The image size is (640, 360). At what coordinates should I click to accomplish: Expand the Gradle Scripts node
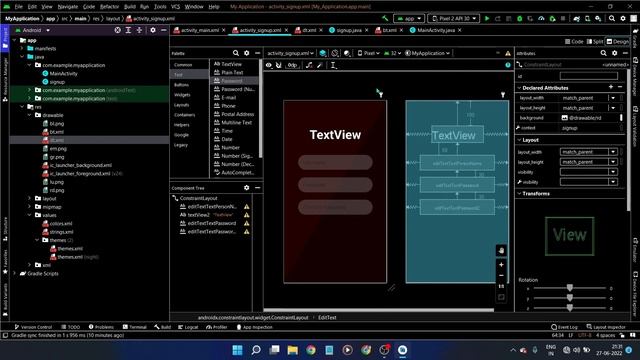15,273
